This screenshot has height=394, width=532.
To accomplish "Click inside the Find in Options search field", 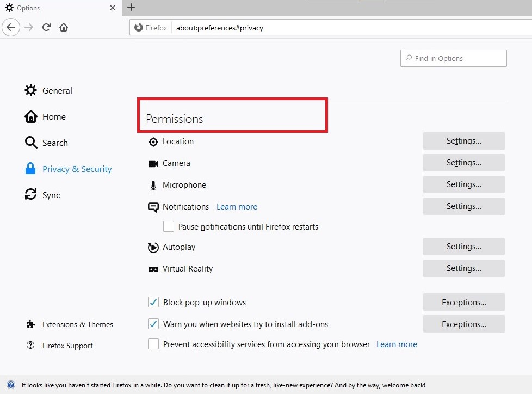I will click(x=453, y=58).
